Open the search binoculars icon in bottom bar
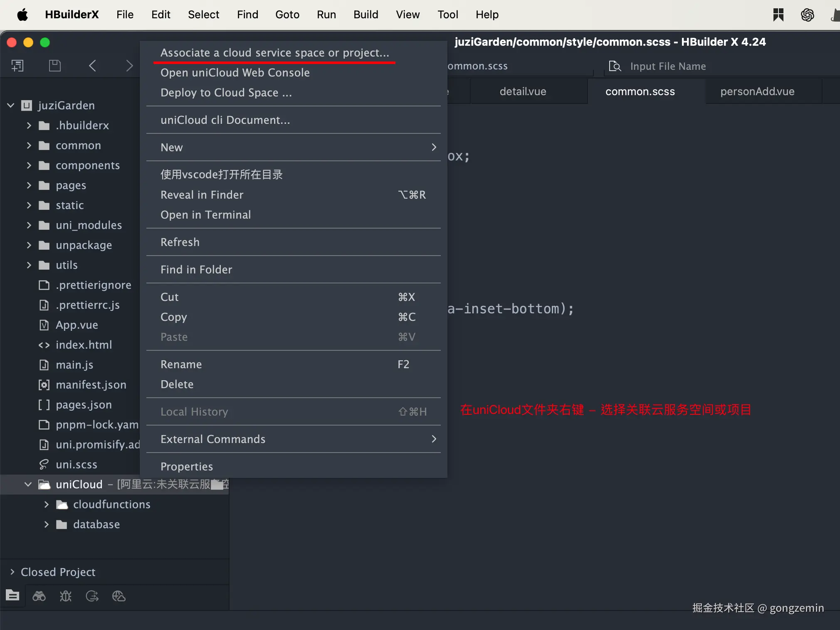The image size is (840, 630). tap(39, 596)
